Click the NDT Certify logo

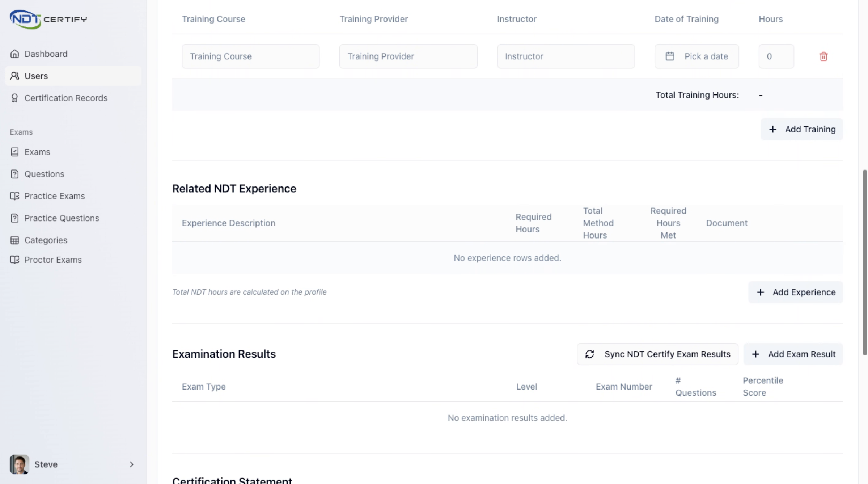coord(48,19)
